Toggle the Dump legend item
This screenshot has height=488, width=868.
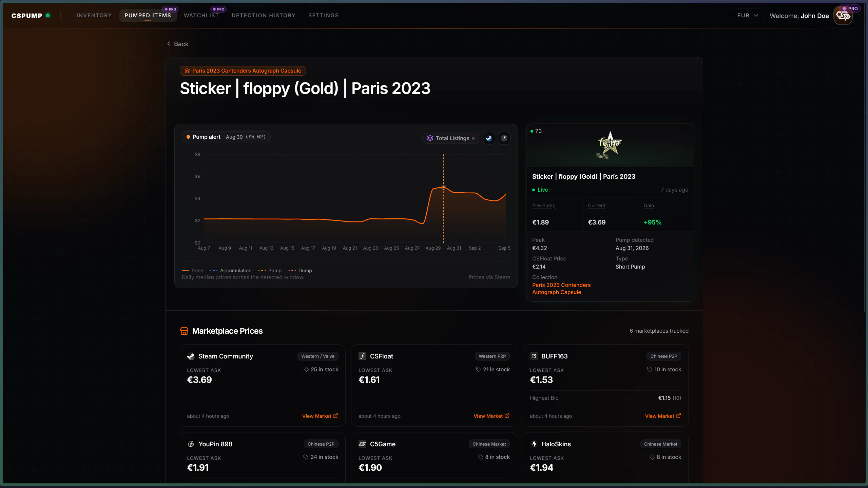pyautogui.click(x=300, y=271)
